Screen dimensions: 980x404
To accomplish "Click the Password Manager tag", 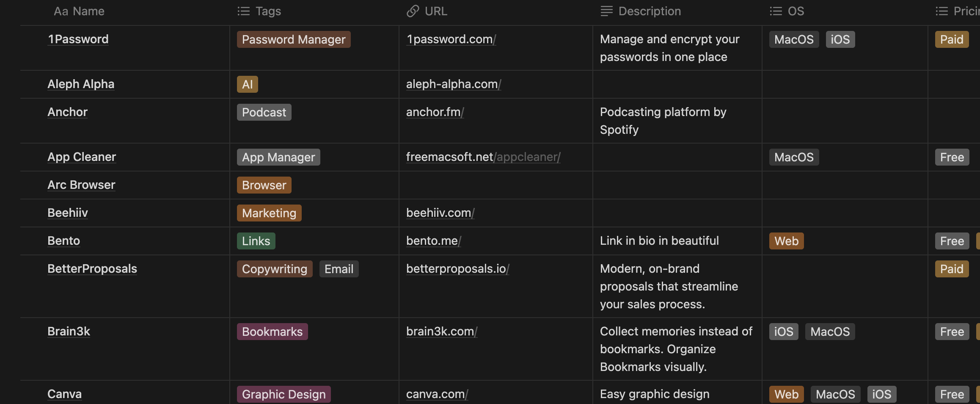I will pyautogui.click(x=294, y=39).
